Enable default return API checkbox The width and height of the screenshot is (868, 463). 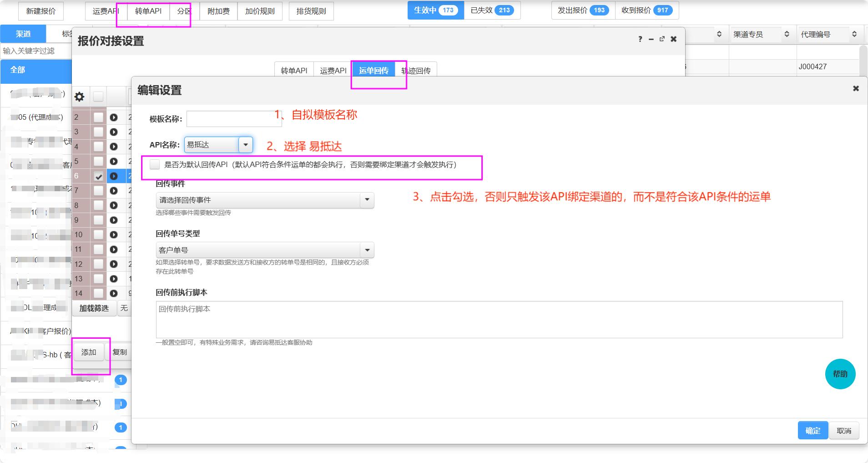(155, 164)
